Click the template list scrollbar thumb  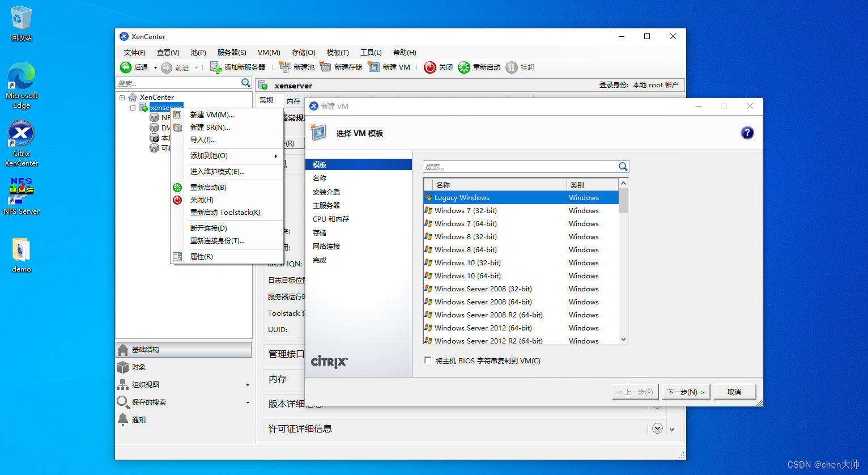pyautogui.click(x=624, y=201)
